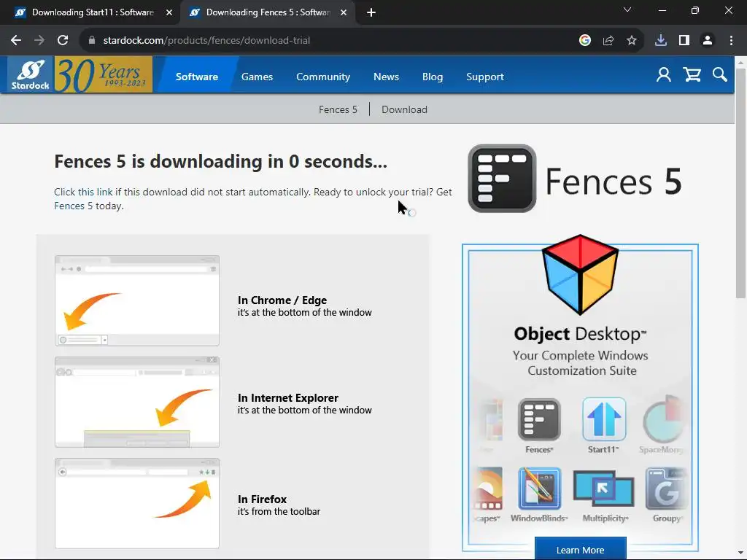
Task: Click the 'Click this link' download link
Action: tap(83, 192)
